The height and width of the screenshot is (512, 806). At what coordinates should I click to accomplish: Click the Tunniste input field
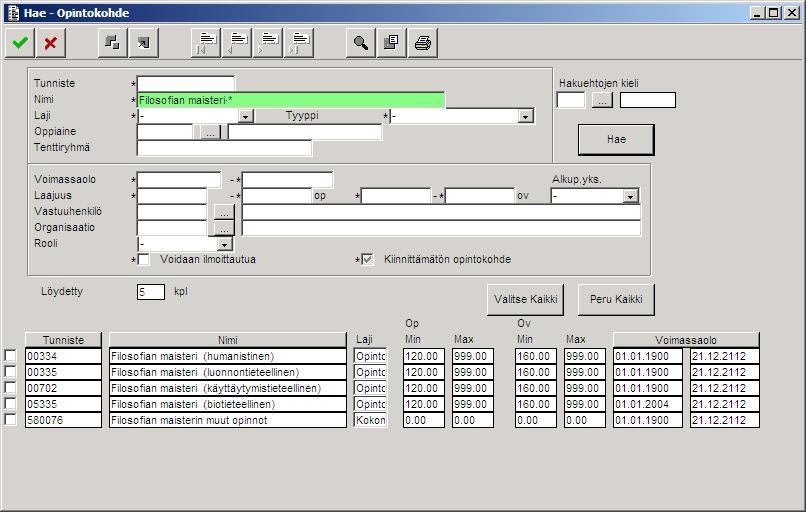point(186,83)
